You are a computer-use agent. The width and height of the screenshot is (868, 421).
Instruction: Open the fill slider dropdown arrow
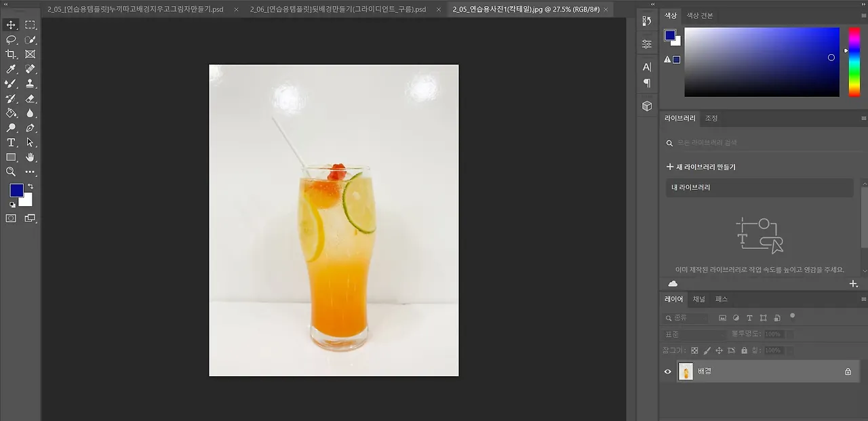[x=790, y=350]
